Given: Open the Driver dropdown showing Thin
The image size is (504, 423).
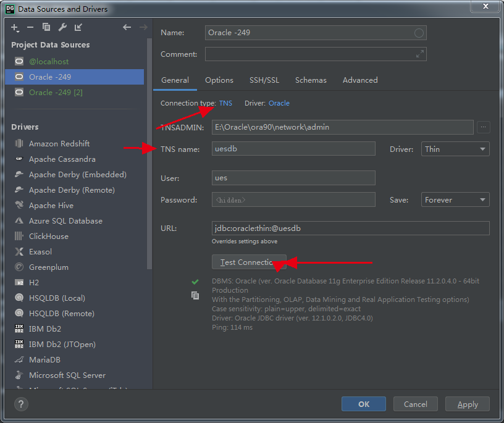Looking at the screenshot, I should pyautogui.click(x=455, y=148).
